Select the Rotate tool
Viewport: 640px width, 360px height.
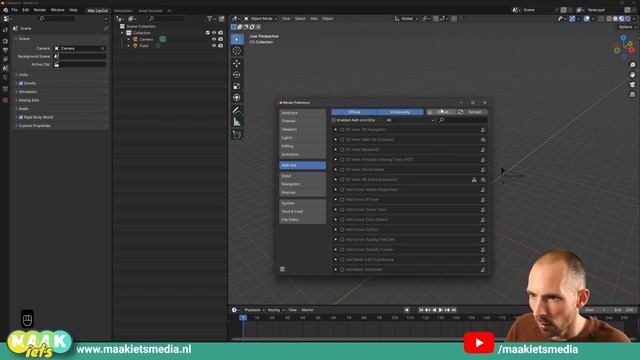tap(237, 75)
